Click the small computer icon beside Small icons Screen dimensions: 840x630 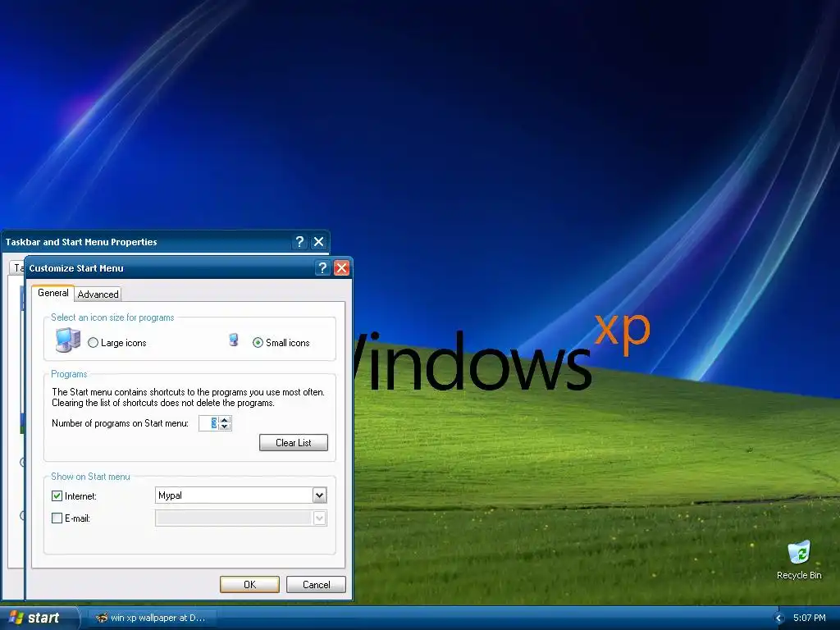(234, 340)
